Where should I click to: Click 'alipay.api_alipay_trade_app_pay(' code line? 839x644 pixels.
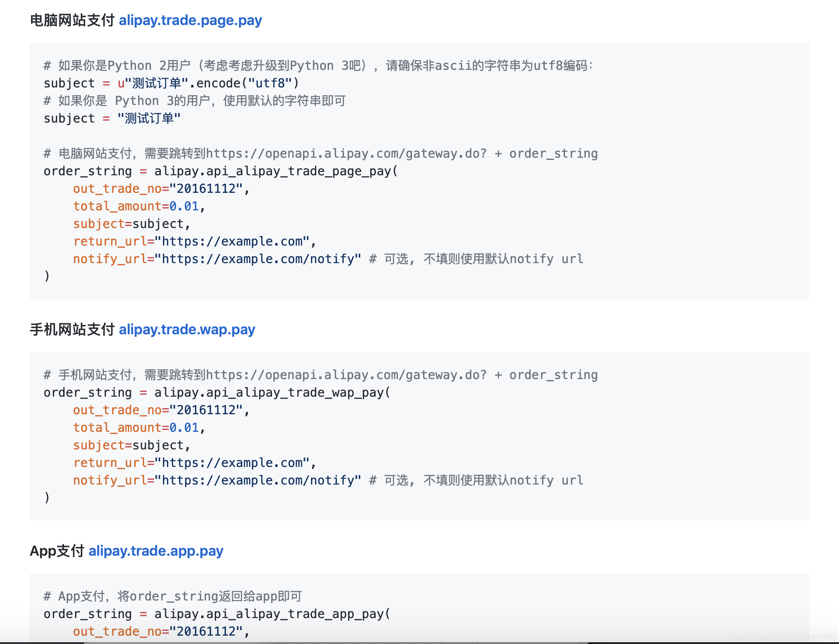pos(217,614)
